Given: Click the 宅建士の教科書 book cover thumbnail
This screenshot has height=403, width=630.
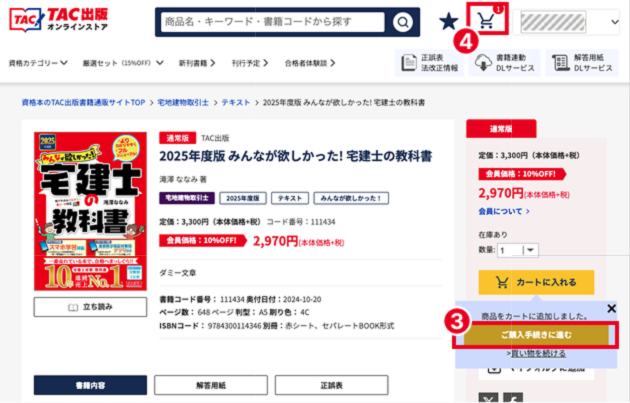Looking at the screenshot, I should (90, 211).
